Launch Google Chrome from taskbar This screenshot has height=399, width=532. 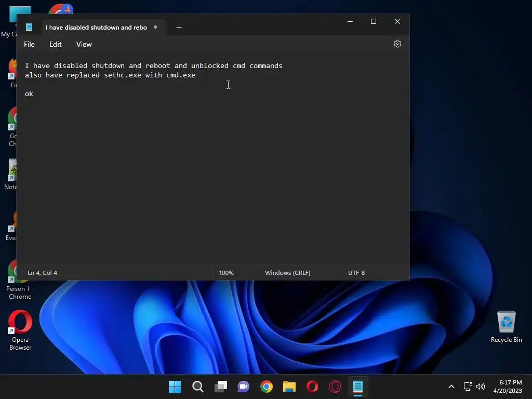click(267, 387)
